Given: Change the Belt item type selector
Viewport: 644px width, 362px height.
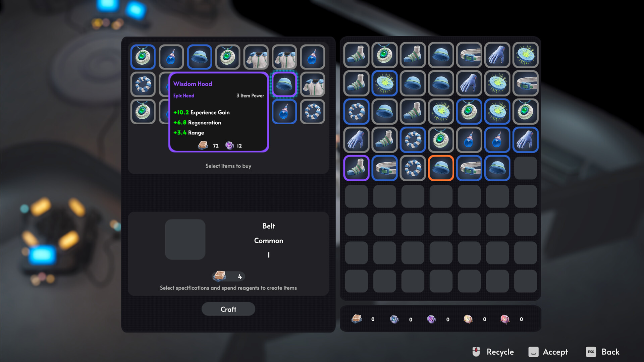Looking at the screenshot, I should tap(268, 226).
